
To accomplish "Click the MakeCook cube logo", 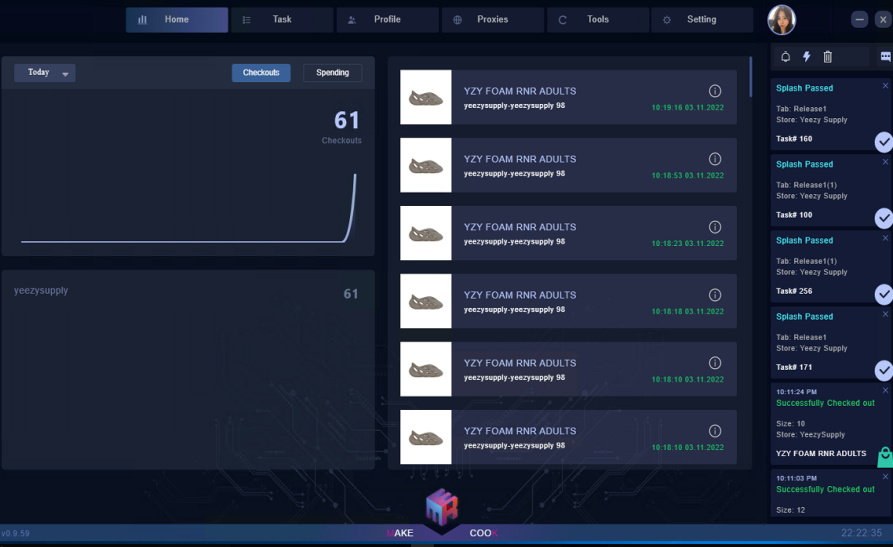I will [x=441, y=507].
